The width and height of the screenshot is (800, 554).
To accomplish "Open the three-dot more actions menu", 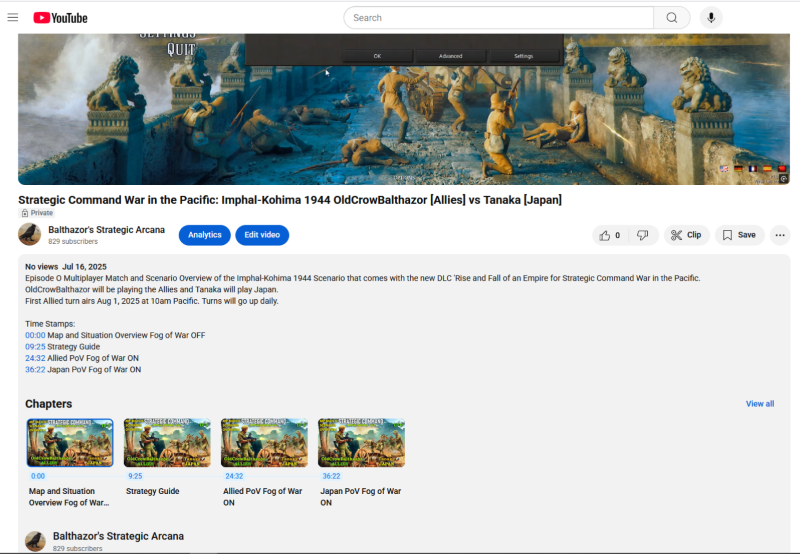I will click(x=780, y=235).
